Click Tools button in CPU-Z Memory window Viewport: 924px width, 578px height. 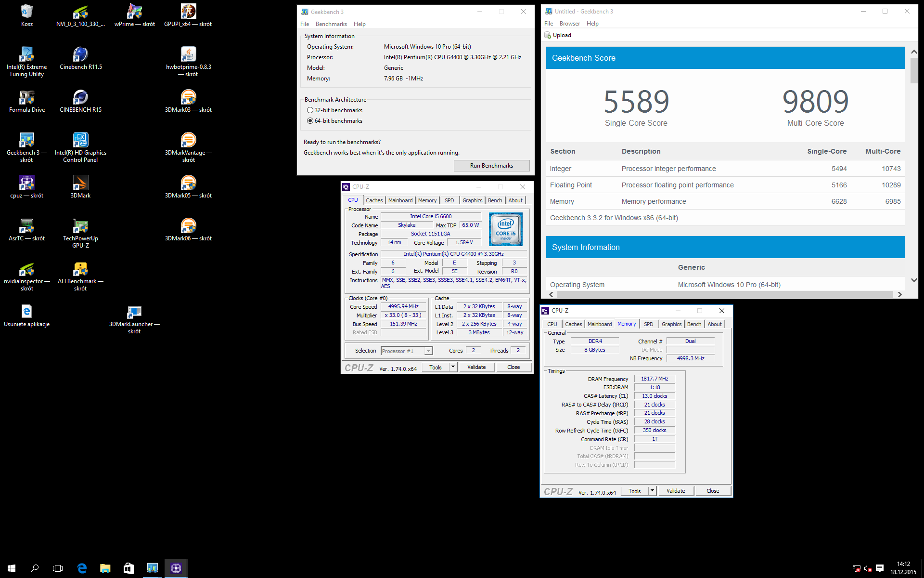[x=635, y=491]
